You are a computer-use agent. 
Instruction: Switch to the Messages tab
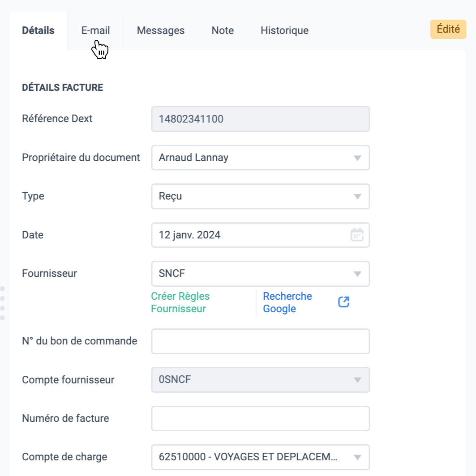tap(161, 30)
